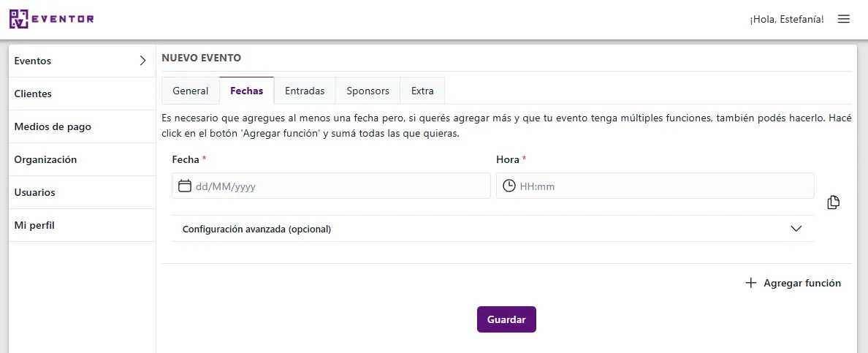
Task: Click the NUEVO EVENTO heading
Action: pyautogui.click(x=202, y=58)
